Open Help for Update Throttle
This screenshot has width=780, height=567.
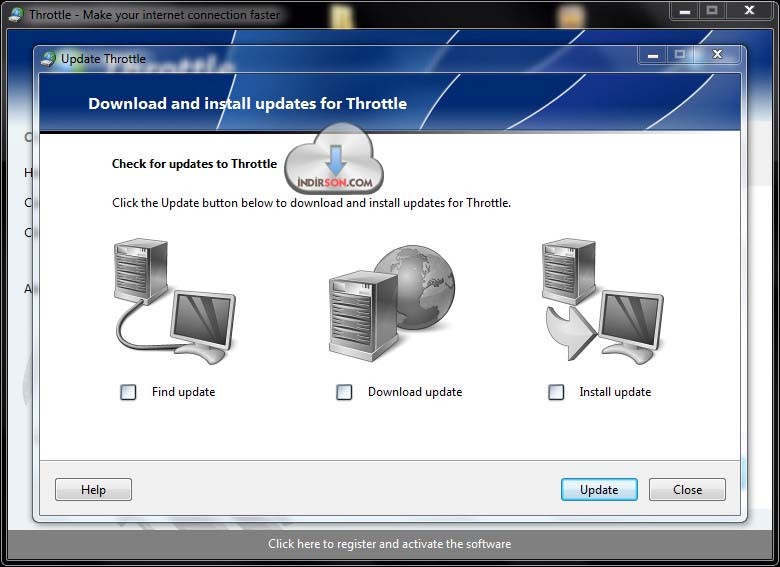coord(94,489)
